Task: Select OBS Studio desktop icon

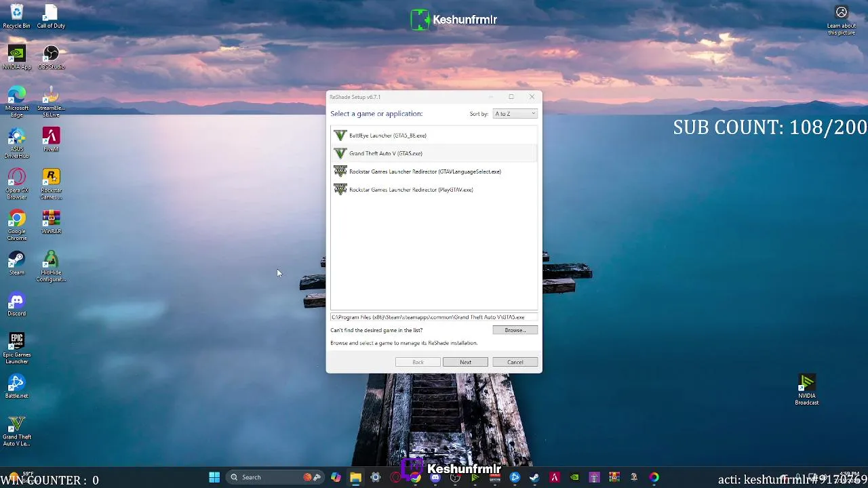Action: 51,58
